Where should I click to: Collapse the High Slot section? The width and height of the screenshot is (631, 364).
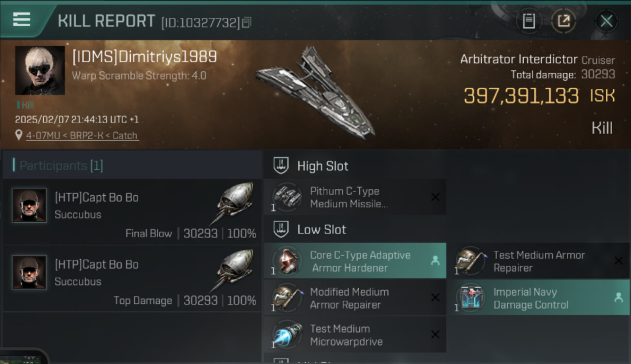pos(355,166)
